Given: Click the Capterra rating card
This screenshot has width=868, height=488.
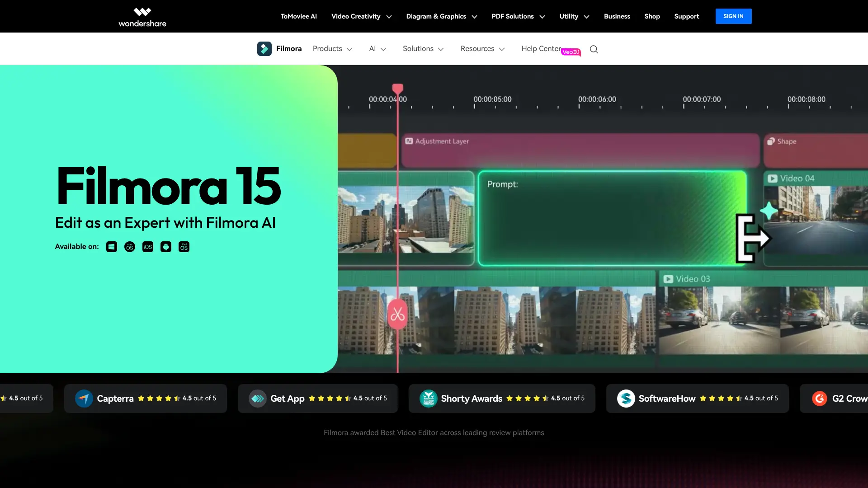Looking at the screenshot, I should pyautogui.click(x=146, y=399).
